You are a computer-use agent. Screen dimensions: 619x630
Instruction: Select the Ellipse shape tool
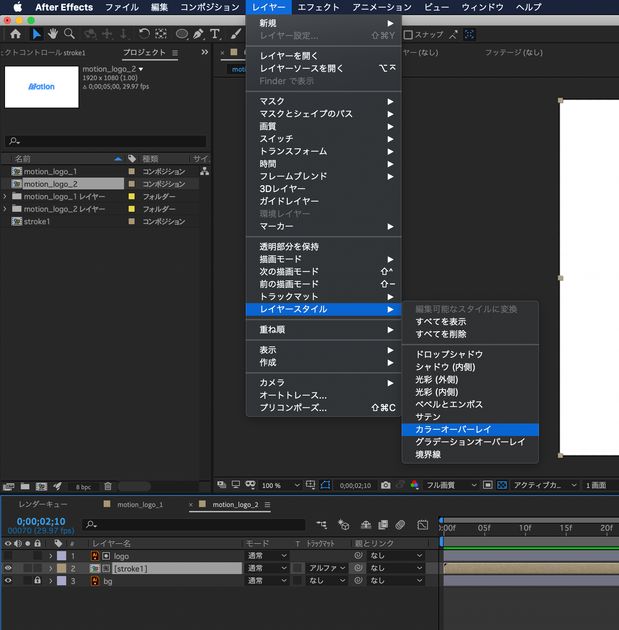pyautogui.click(x=182, y=34)
